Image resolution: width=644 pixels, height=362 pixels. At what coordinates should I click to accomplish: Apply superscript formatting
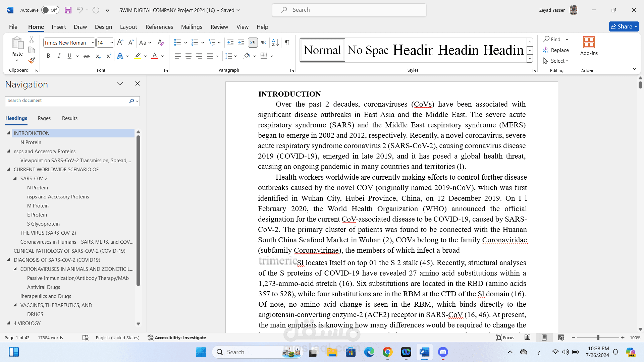tap(109, 56)
